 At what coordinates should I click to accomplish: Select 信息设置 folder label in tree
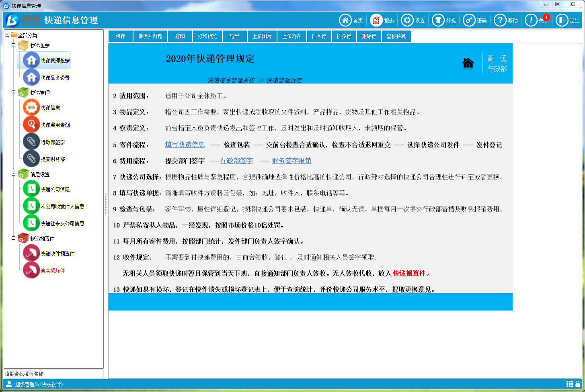tap(40, 174)
